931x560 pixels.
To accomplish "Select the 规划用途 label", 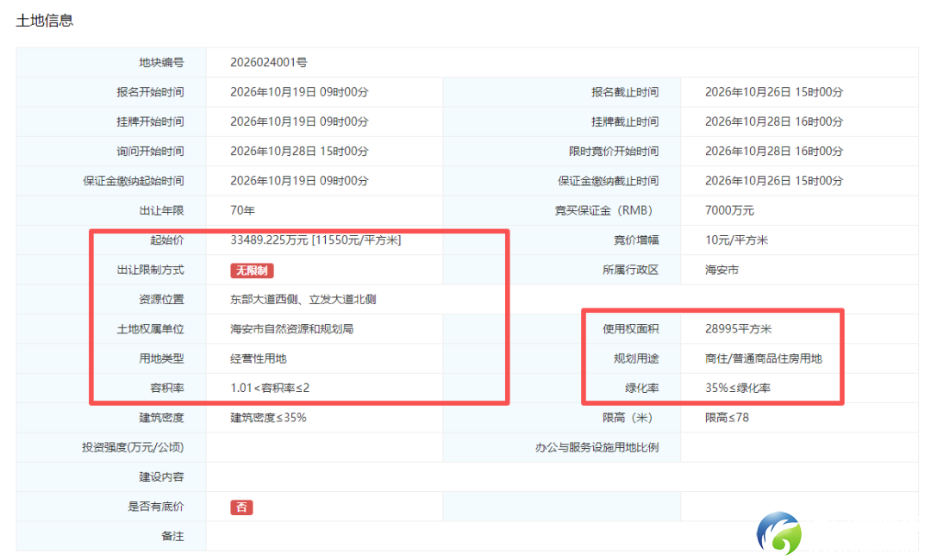I will coord(636,359).
